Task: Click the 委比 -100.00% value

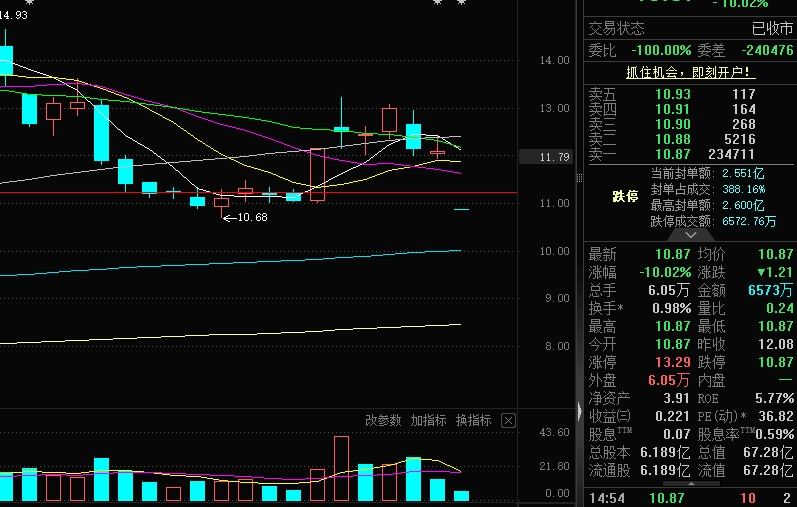Action: 661,50
